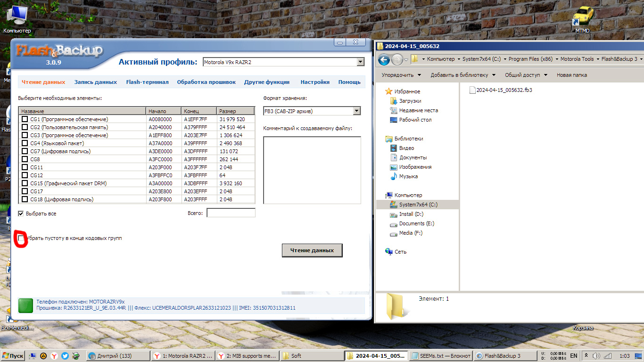The width and height of the screenshot is (644, 362).
Task: Go back in the Explorer window
Action: click(384, 59)
